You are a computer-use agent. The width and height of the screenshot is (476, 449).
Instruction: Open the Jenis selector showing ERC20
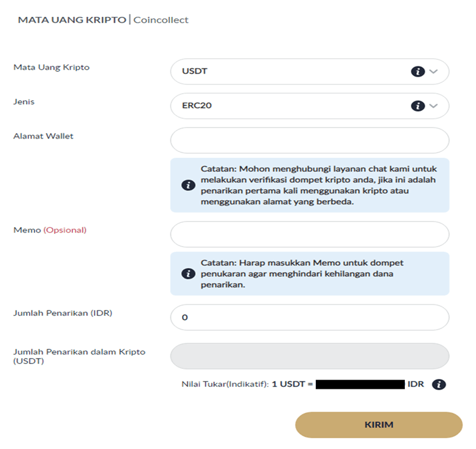pos(289,105)
